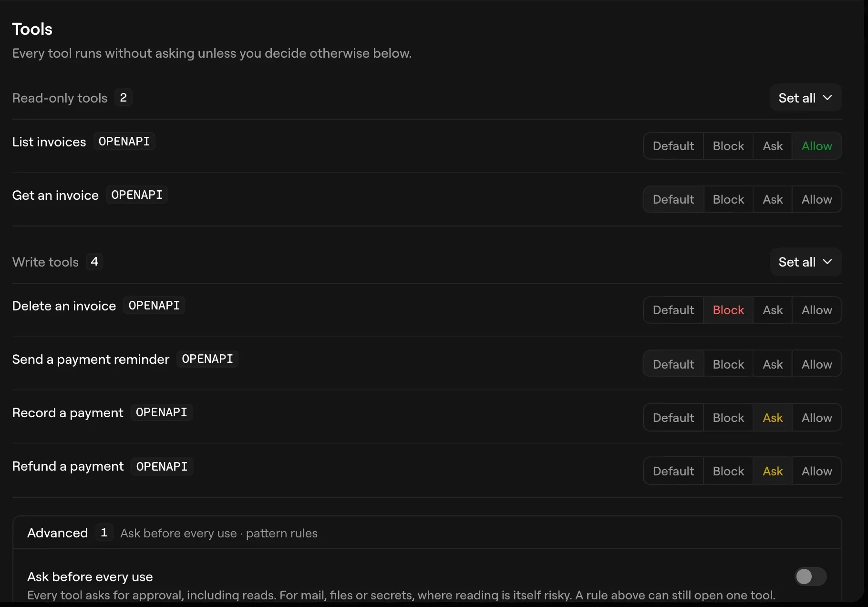Screen dimensions: 868x607
Task: Set List invoices to Block
Action: point(728,146)
